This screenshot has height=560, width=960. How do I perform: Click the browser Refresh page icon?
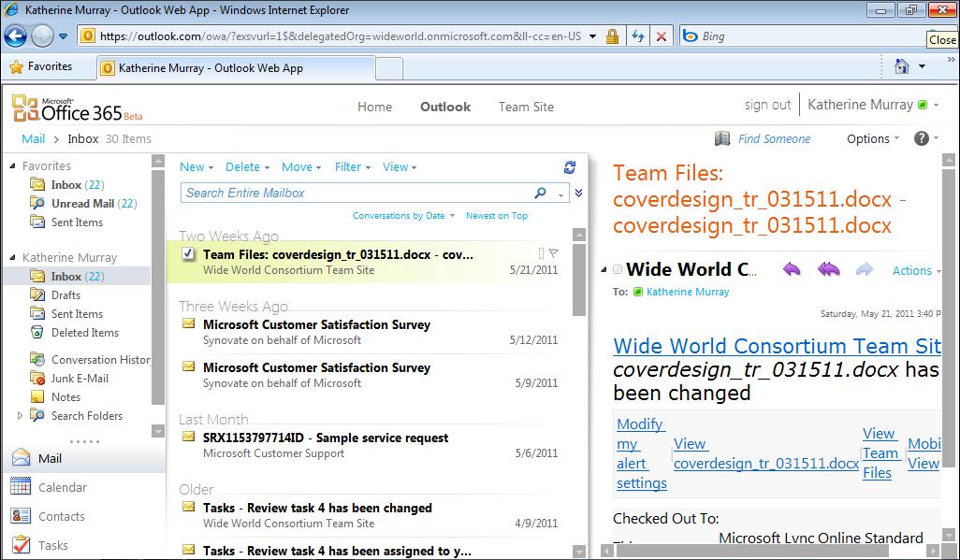click(638, 36)
